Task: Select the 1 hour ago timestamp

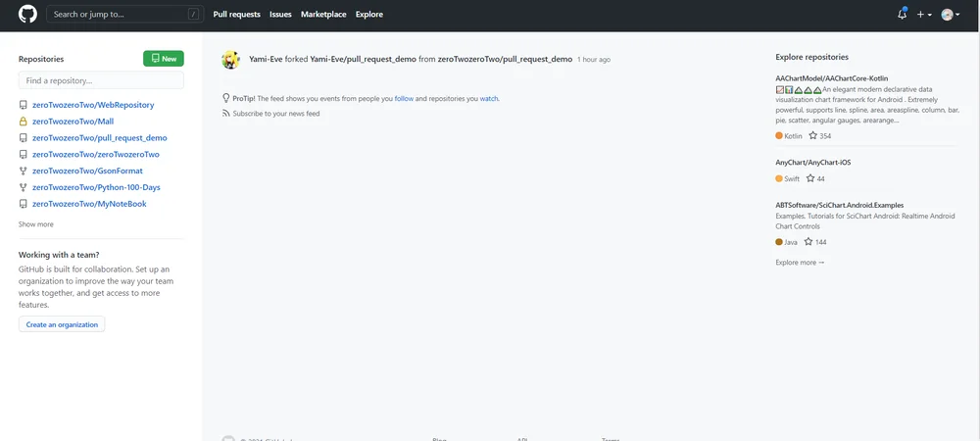Action: tap(594, 60)
